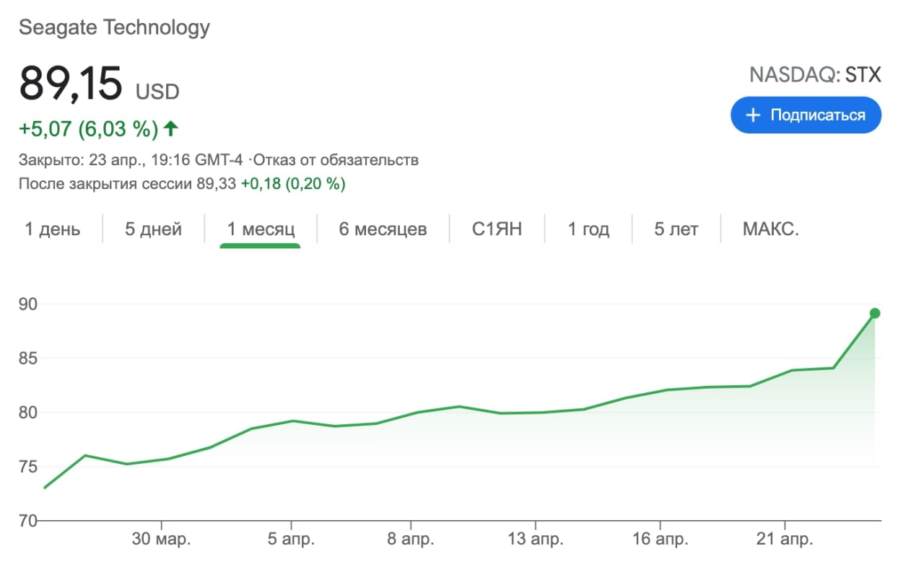Viewport: 924px width, 567px height.
Task: Click the 70 y-axis value
Action: 28,520
